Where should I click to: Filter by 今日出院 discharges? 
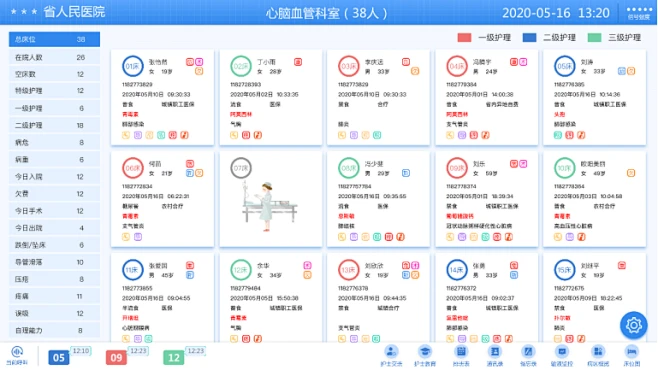[x=54, y=228]
